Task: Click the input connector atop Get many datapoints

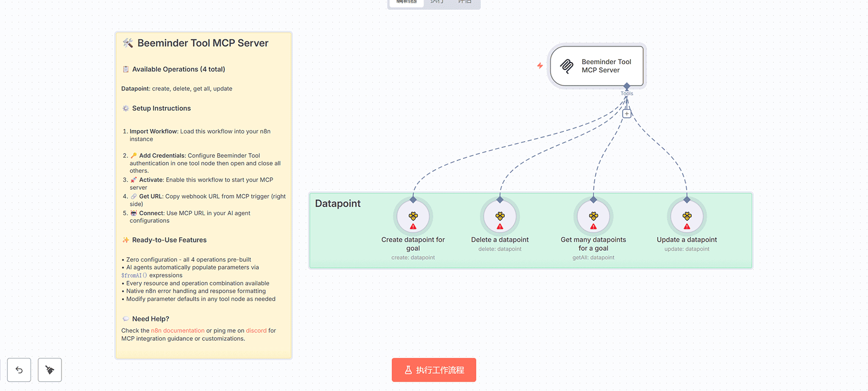Action: pos(593,200)
